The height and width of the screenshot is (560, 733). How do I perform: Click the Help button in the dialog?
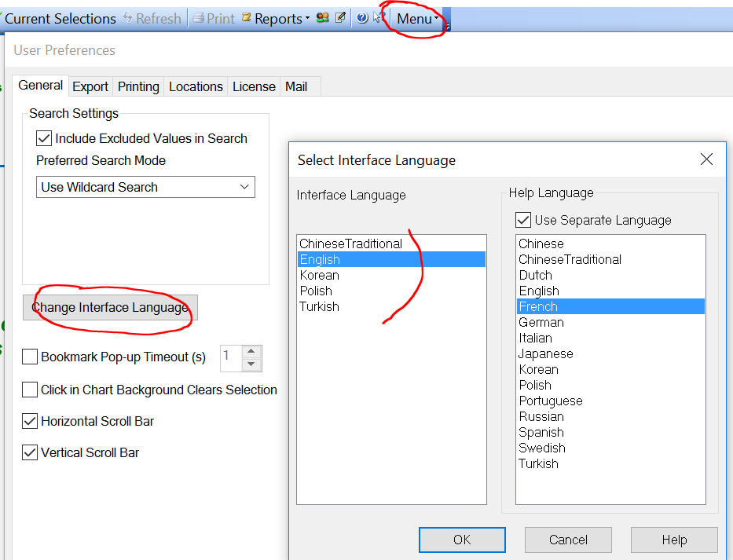point(674,540)
